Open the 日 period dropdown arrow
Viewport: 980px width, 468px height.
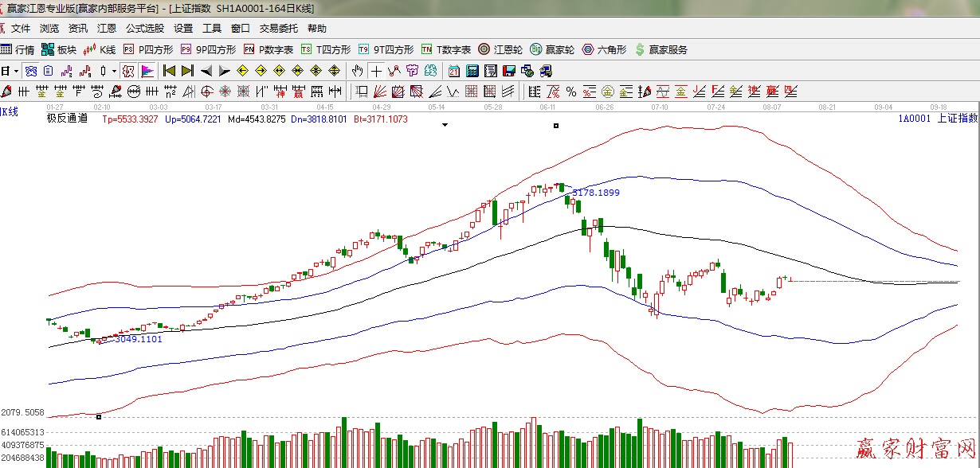point(15,71)
